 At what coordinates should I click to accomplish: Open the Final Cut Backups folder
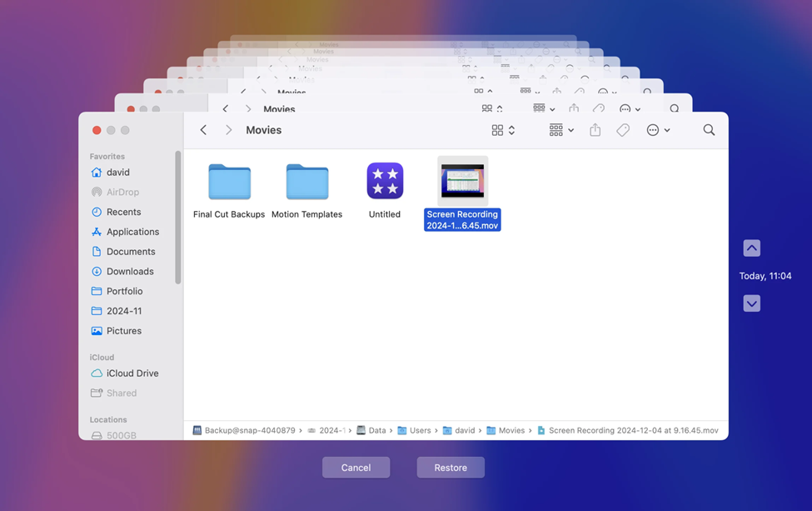(x=229, y=182)
